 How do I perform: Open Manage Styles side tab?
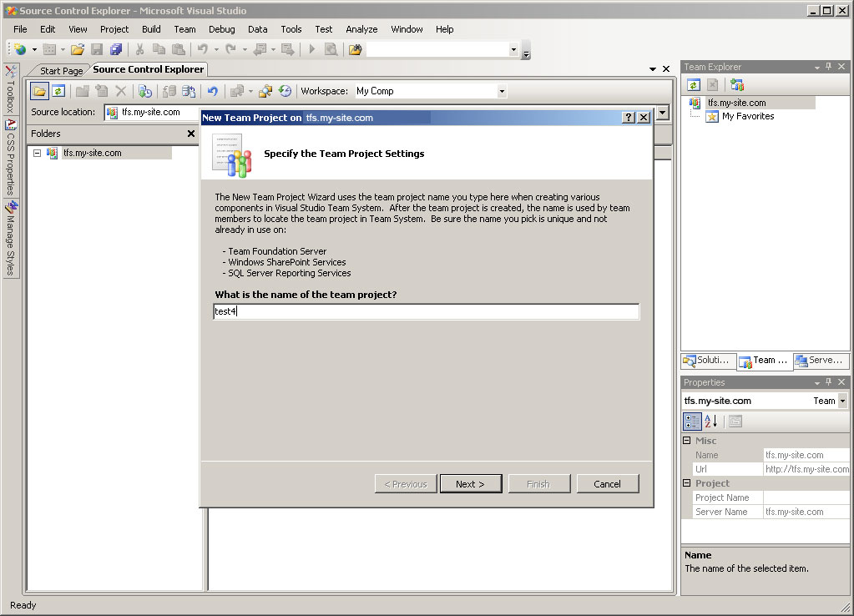click(10, 238)
